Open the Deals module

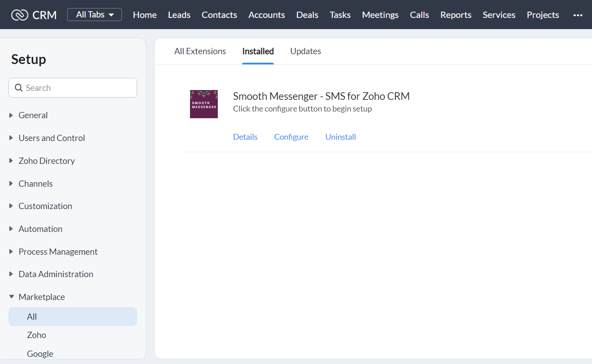coord(307,15)
